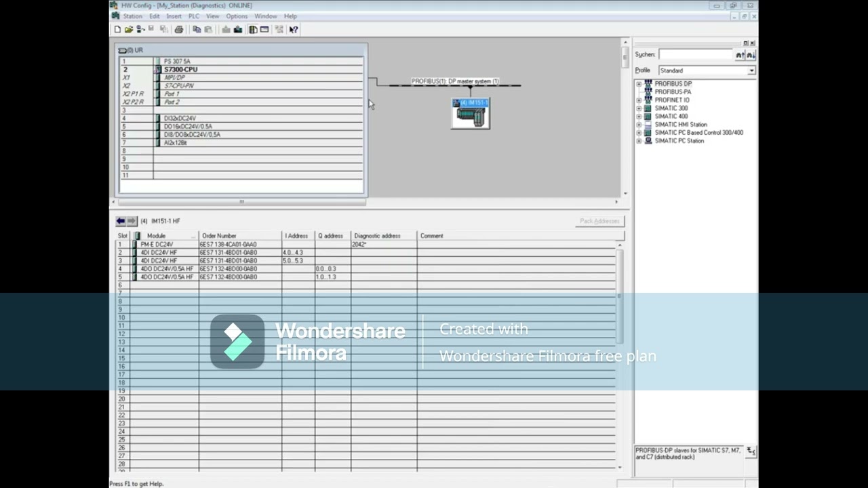
Task: Click the New station toolbar icon
Action: (x=117, y=29)
